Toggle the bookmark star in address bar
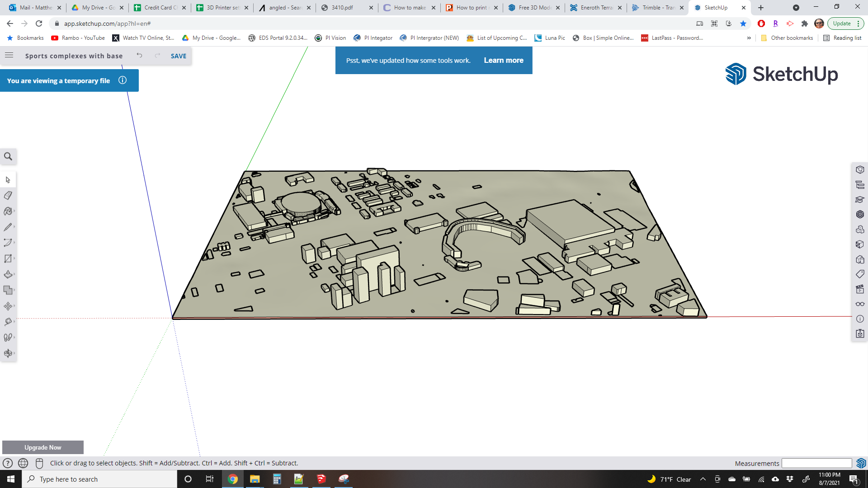 tap(743, 23)
